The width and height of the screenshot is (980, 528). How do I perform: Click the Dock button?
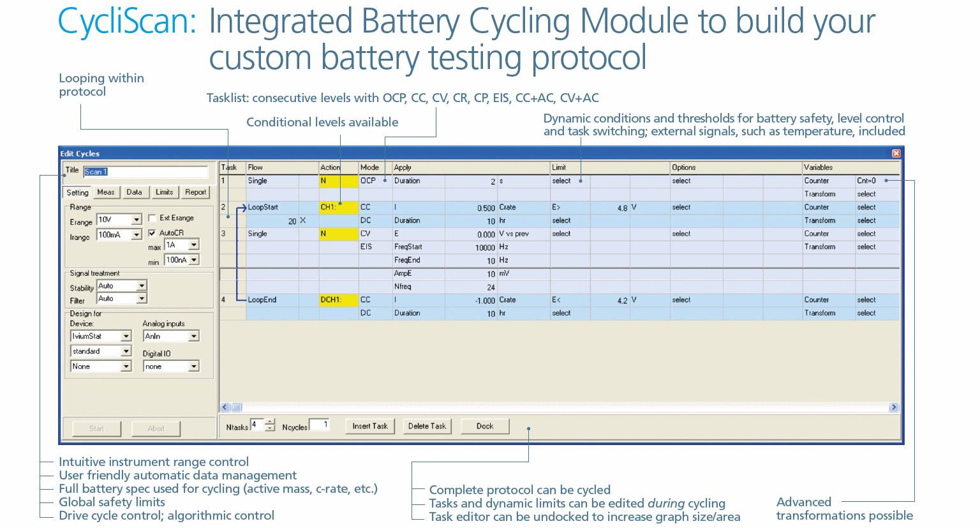coord(485,426)
